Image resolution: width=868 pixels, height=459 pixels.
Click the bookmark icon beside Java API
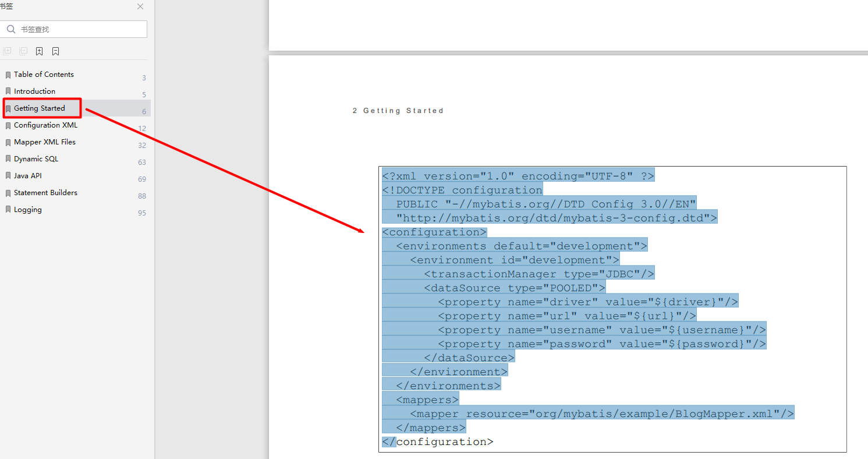[8, 176]
